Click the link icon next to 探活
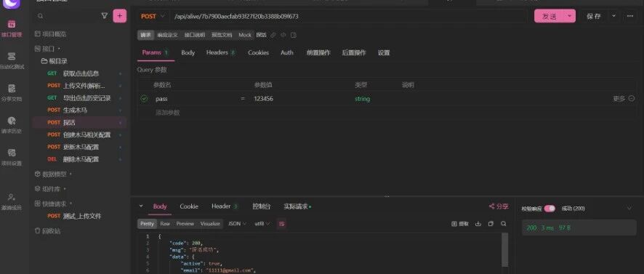644x274 pixels. [x=273, y=36]
